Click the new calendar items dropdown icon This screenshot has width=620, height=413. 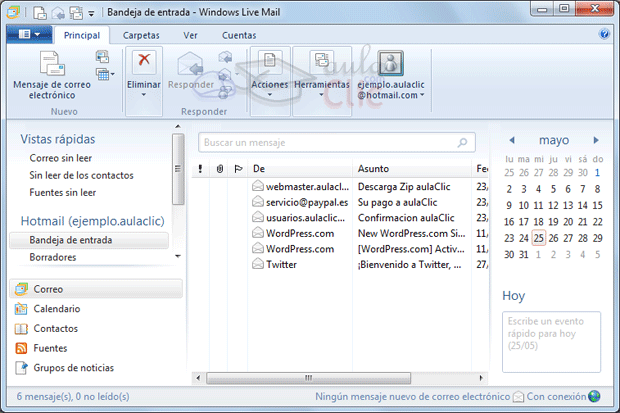click(x=105, y=74)
